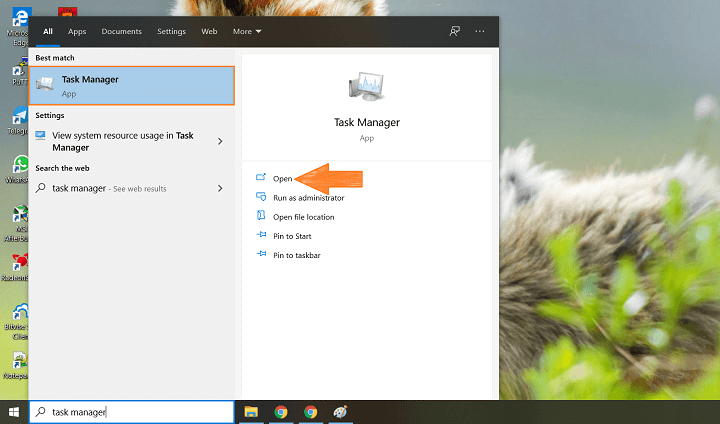720x424 pixels.
Task: Click the web search magnifier next to task manager
Action: (40, 187)
